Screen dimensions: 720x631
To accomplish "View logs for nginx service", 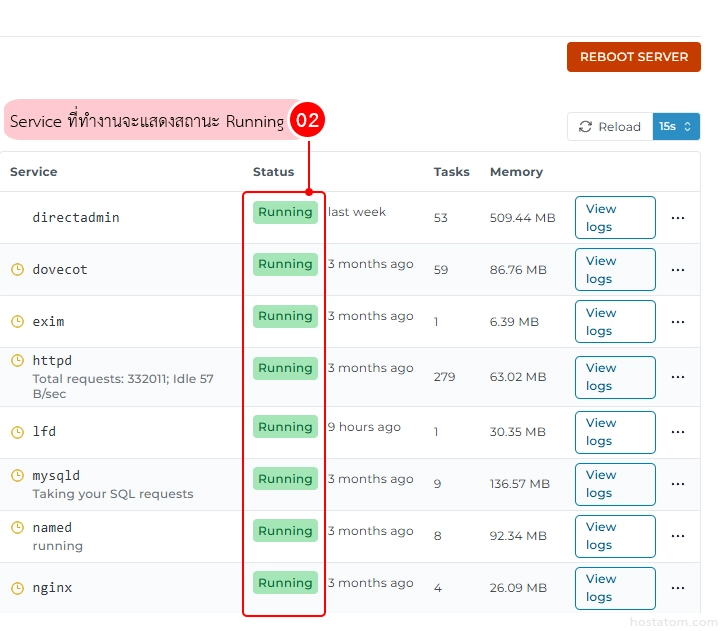I will point(615,588).
